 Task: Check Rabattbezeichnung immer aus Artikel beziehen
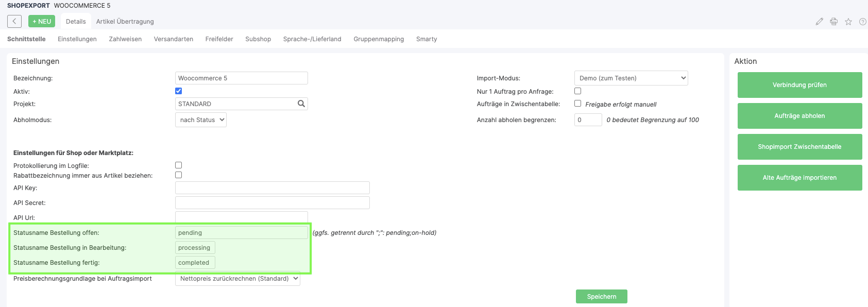pos(178,175)
